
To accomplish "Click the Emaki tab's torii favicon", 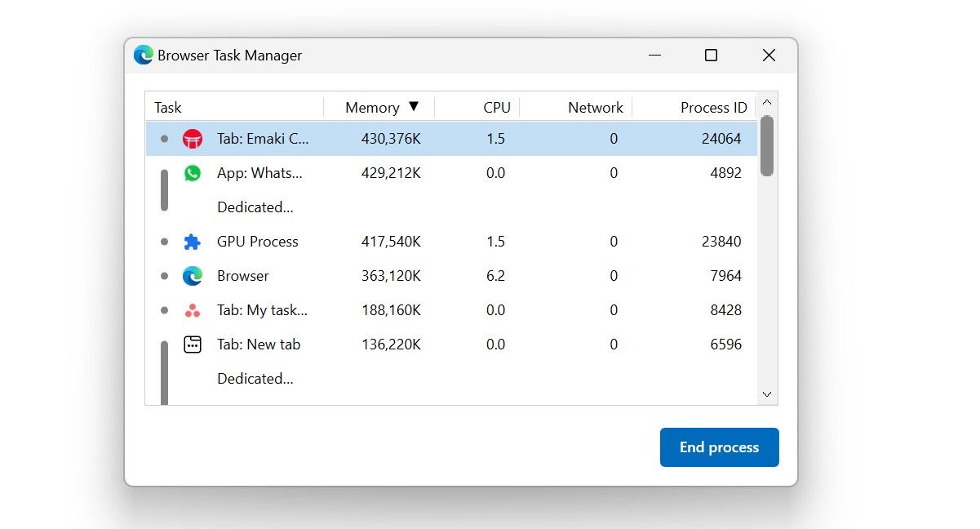I will (192, 138).
